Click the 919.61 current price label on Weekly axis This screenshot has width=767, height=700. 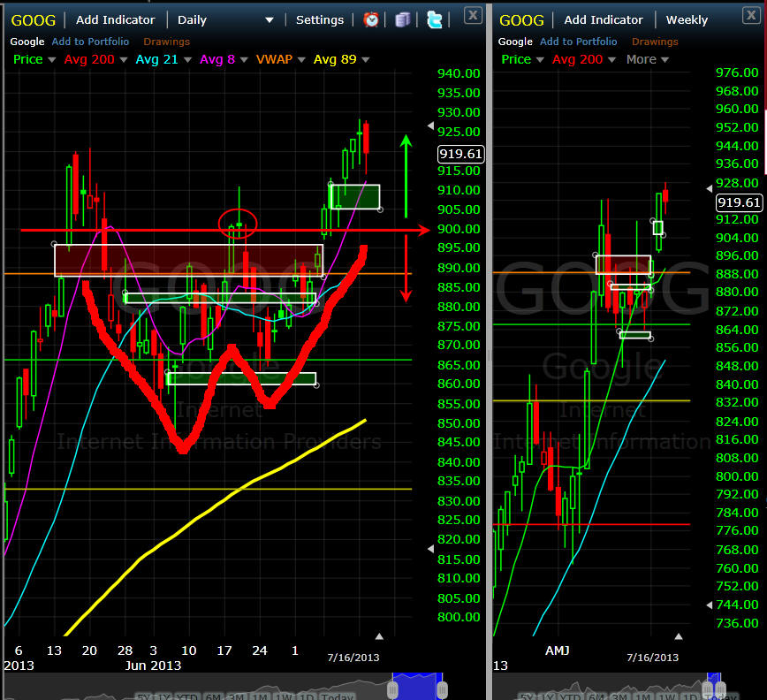click(739, 202)
